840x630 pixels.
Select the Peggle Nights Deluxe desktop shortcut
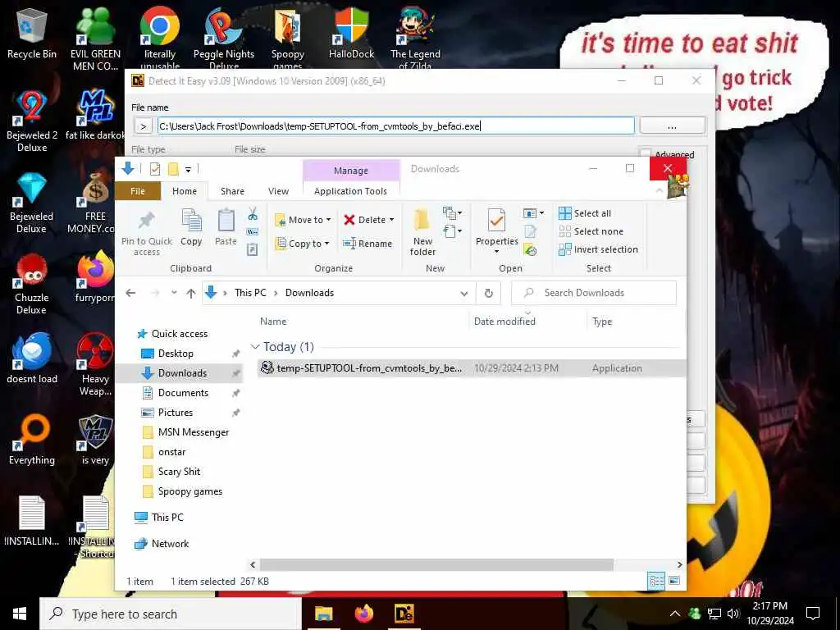point(224,38)
